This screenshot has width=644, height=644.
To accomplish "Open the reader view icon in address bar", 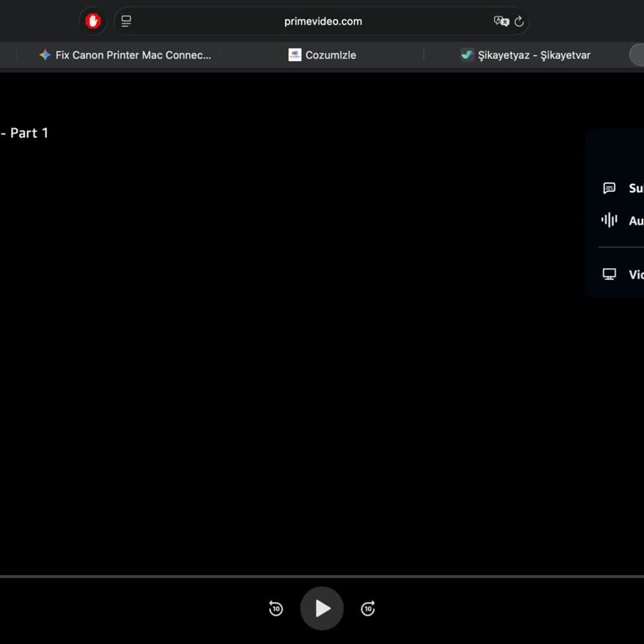I will click(x=126, y=21).
